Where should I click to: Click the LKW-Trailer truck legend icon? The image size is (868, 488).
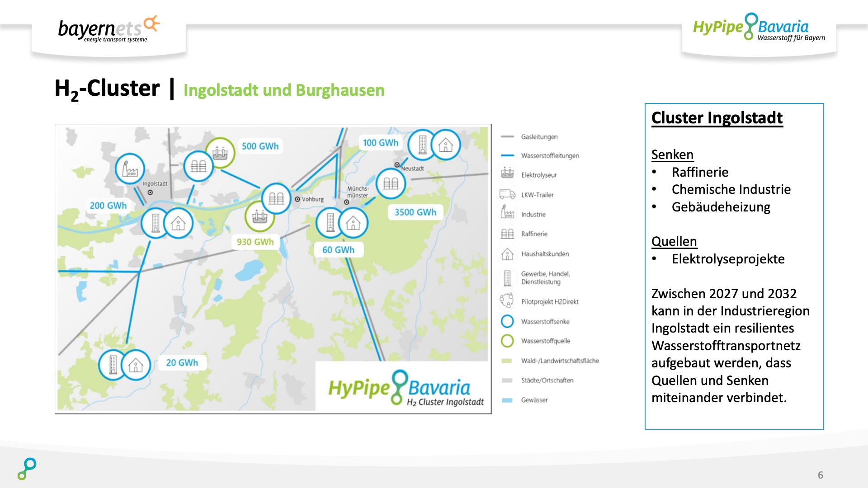pyautogui.click(x=507, y=194)
